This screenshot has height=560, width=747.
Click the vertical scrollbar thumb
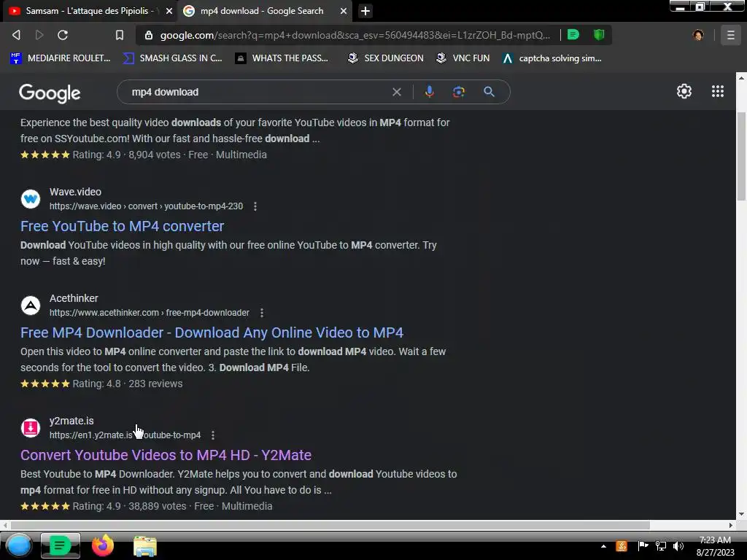tap(741, 156)
